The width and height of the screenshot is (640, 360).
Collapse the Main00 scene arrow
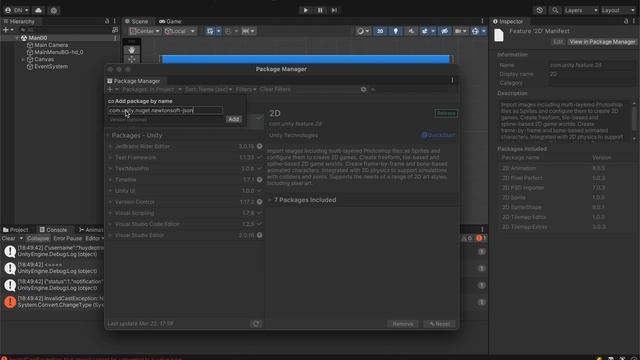pyautogui.click(x=17, y=38)
